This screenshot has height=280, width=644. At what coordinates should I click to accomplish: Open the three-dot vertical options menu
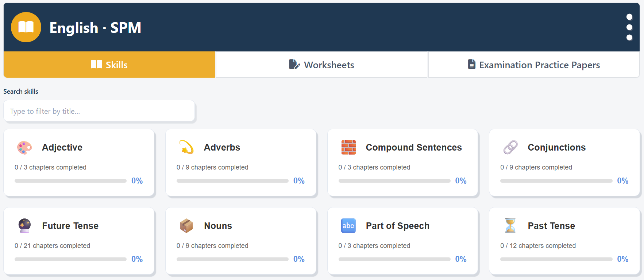[x=629, y=27]
